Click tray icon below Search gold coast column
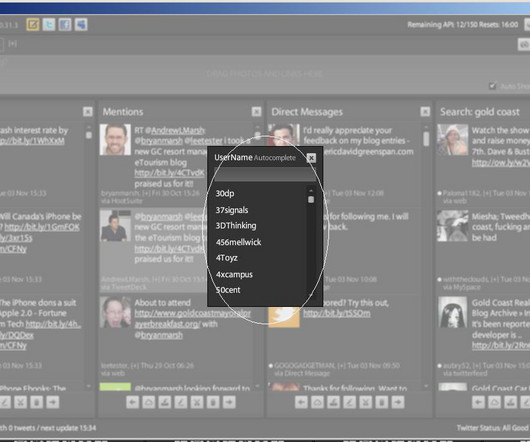 (510, 402)
